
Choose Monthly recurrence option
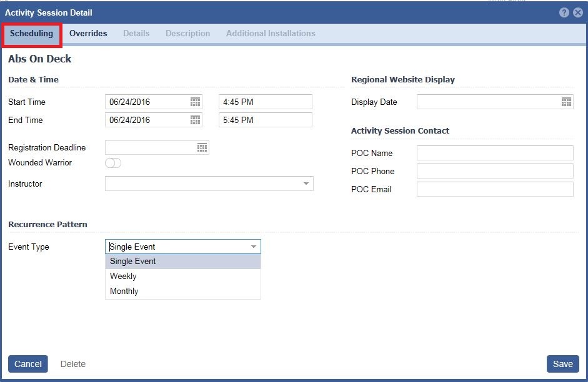(124, 291)
